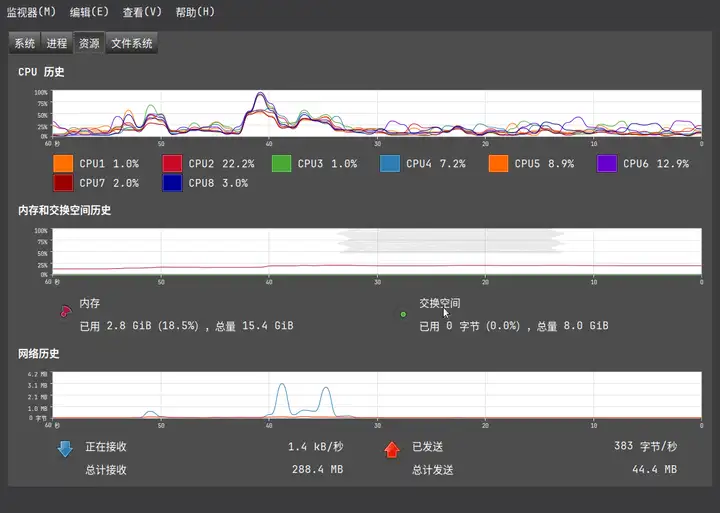The height and width of the screenshot is (513, 720).
Task: Click the CPU1 1.0% label
Action: [109, 163]
